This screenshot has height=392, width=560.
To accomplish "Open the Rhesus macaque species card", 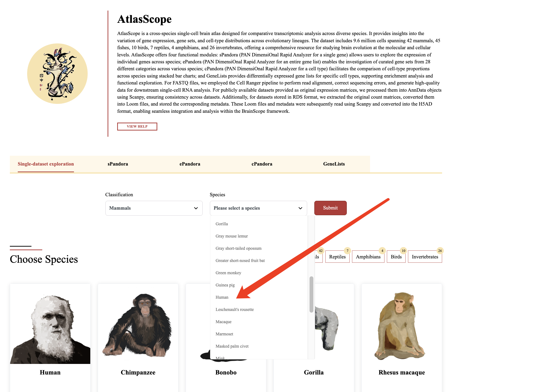I will click(x=402, y=338).
